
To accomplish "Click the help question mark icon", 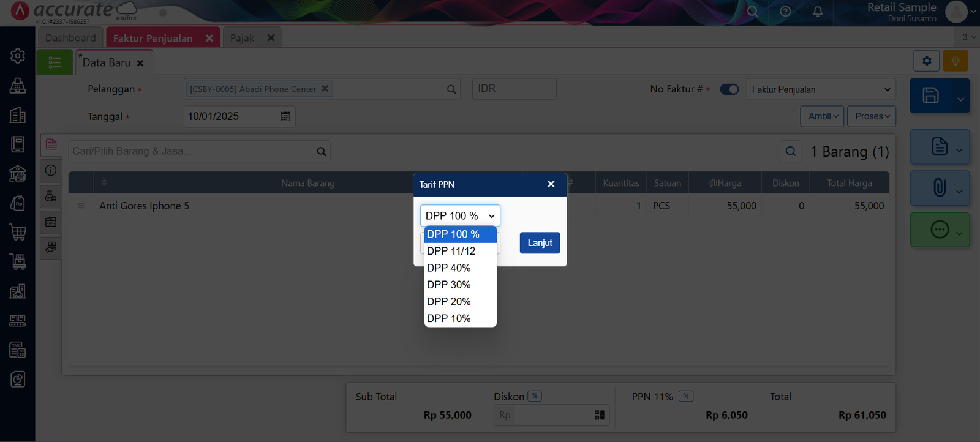I will click(x=785, y=12).
